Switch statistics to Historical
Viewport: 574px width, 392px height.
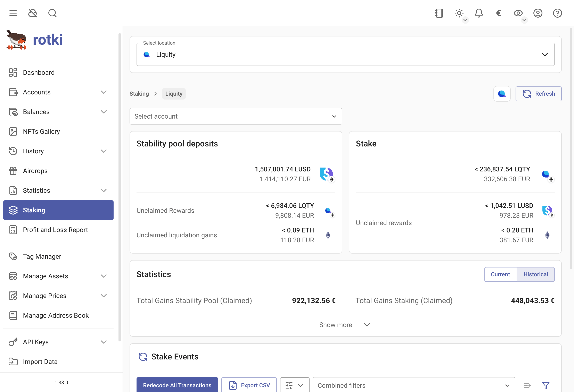pyautogui.click(x=536, y=274)
